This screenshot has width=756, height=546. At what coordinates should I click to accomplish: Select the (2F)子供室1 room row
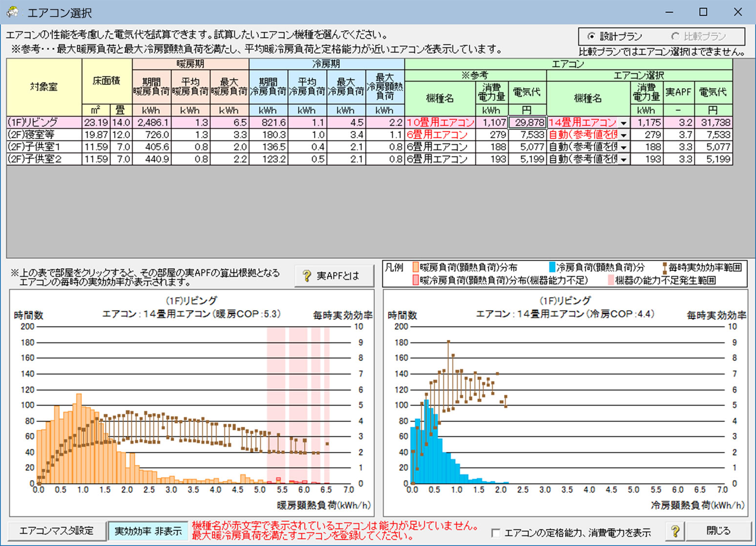click(369, 147)
